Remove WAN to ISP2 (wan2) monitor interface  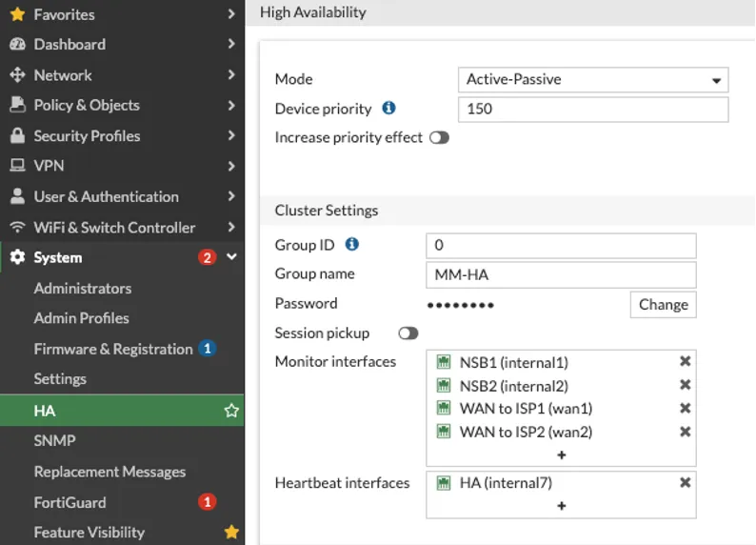[x=686, y=432]
